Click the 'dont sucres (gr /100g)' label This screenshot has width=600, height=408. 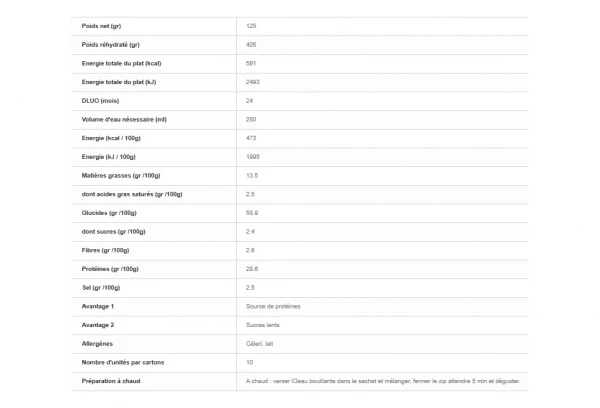coord(112,231)
